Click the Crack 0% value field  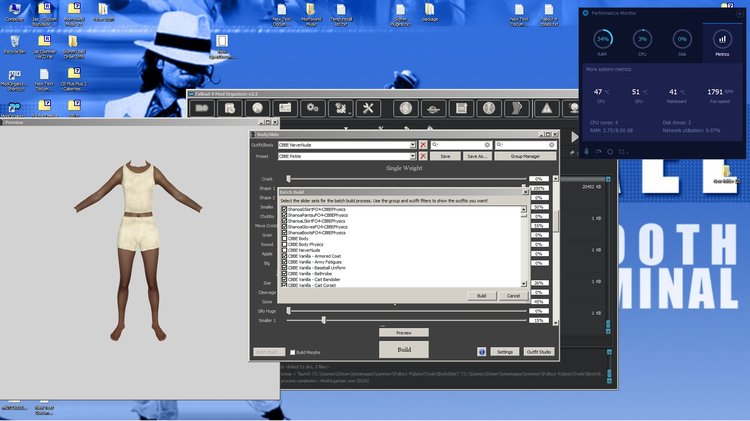pos(539,178)
